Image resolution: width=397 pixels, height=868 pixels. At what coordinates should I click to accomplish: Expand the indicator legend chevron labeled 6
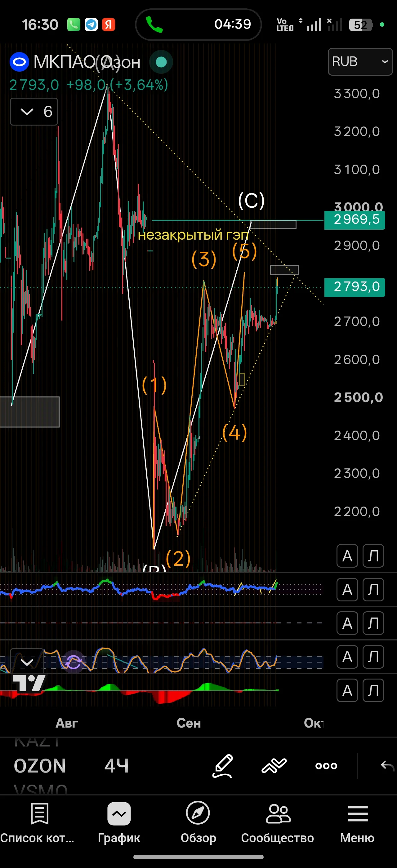34,112
